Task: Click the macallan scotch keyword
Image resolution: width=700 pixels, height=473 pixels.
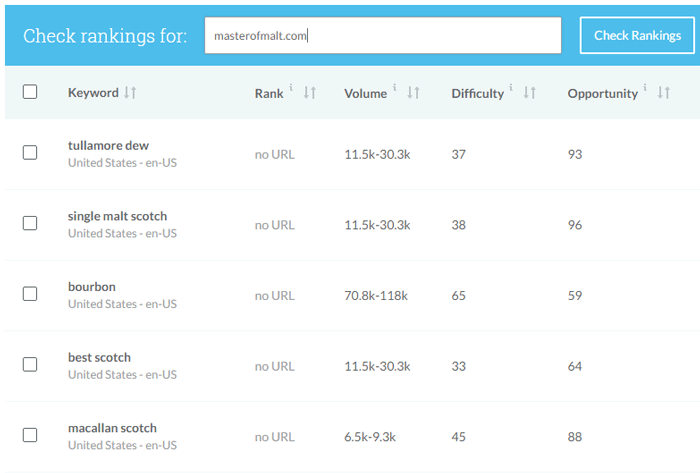Action: (112, 428)
